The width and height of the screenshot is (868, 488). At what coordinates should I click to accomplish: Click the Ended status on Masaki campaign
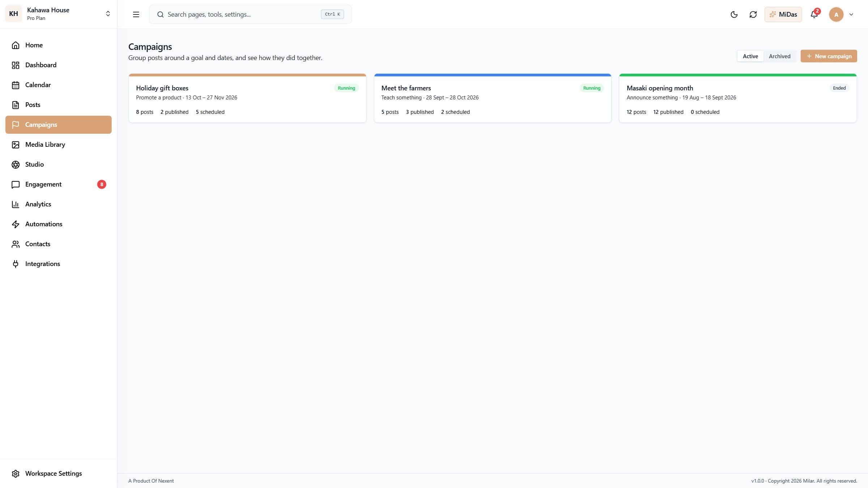point(839,88)
